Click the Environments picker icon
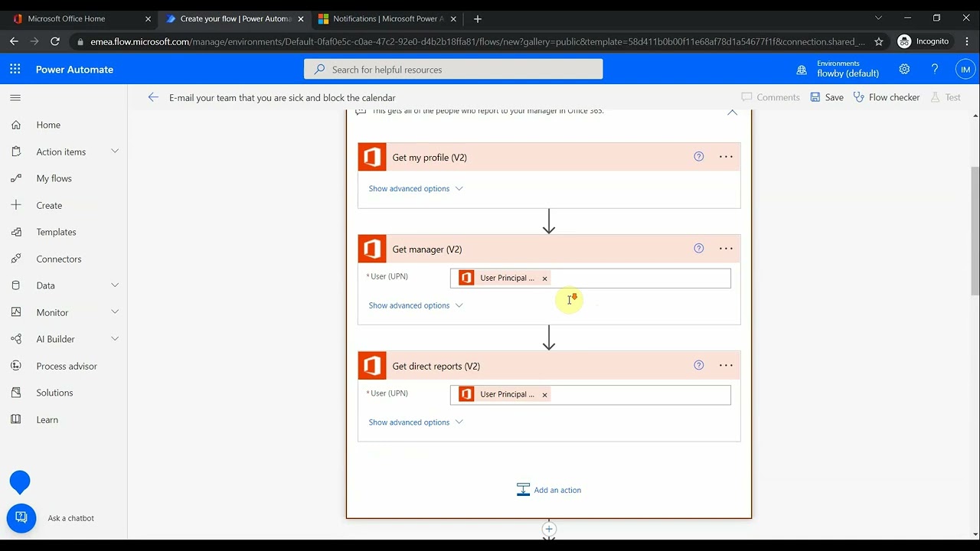Viewport: 980px width, 551px height. [x=802, y=70]
